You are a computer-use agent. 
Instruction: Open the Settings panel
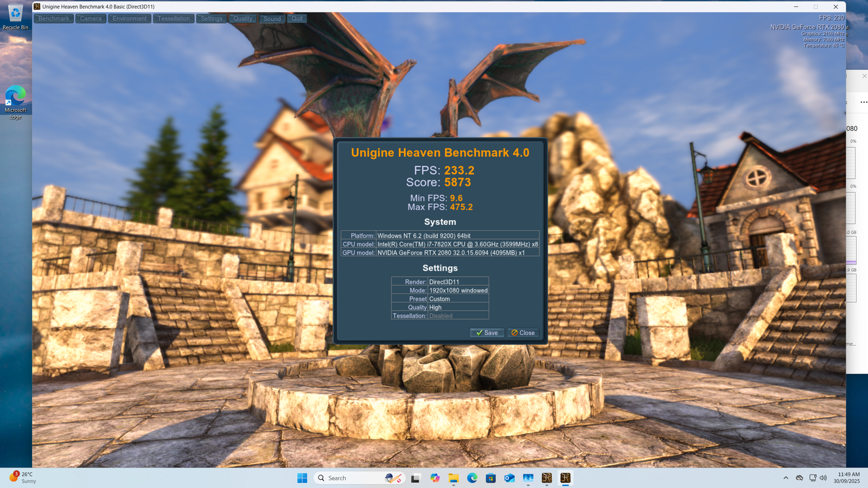212,18
